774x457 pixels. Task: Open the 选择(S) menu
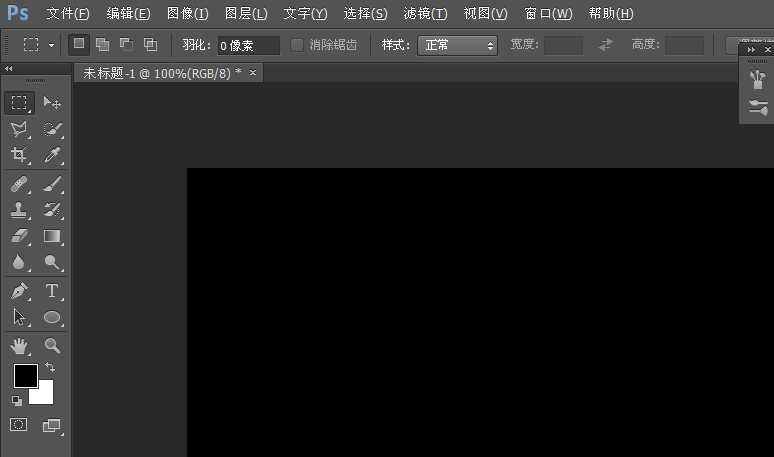coord(365,14)
